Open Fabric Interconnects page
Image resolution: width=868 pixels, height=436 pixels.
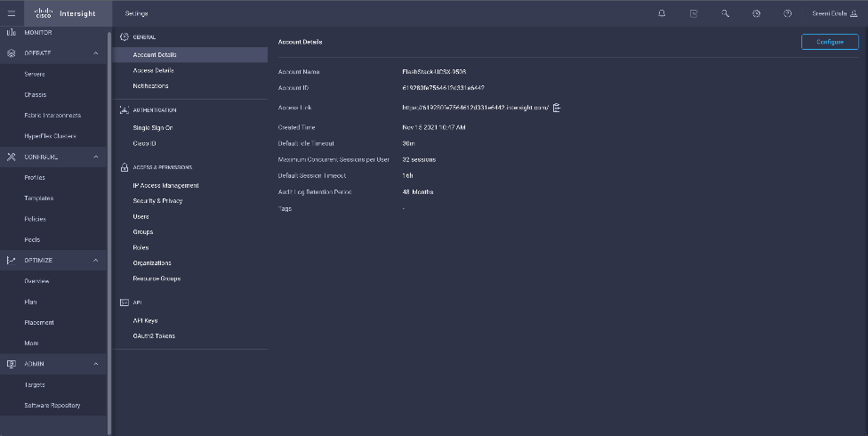[52, 116]
